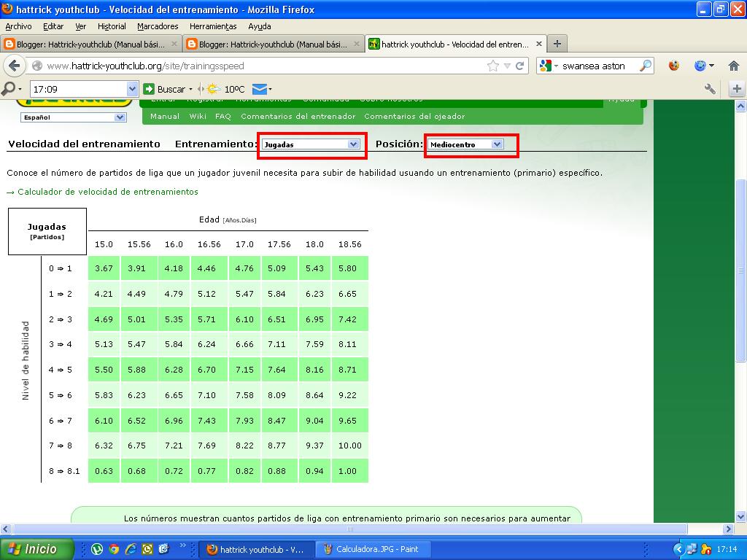Select table cell value 10.00
The image size is (747, 560).
click(349, 446)
